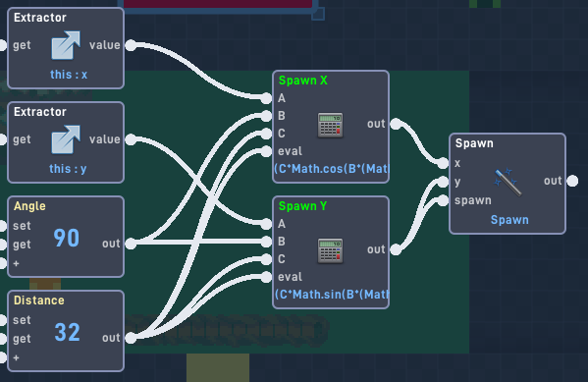588x382 pixels.
Task: Click the spawn input port on Spawn node
Action: point(443,200)
